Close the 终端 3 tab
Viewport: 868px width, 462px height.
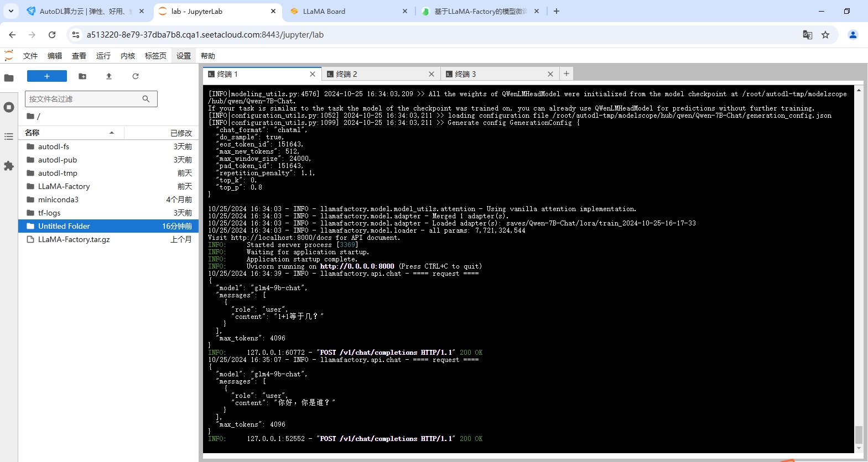[550, 74]
